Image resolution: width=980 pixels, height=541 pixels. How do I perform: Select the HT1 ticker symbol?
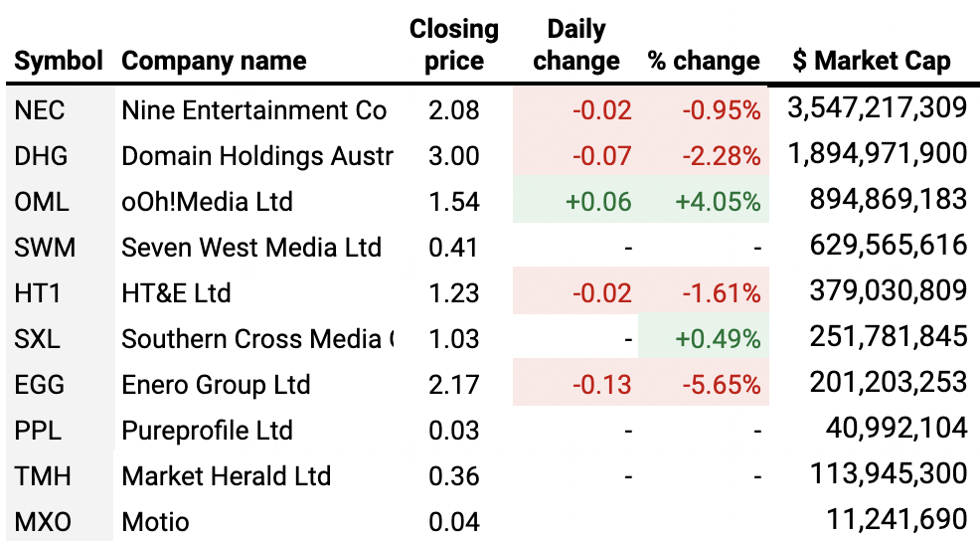[37, 293]
